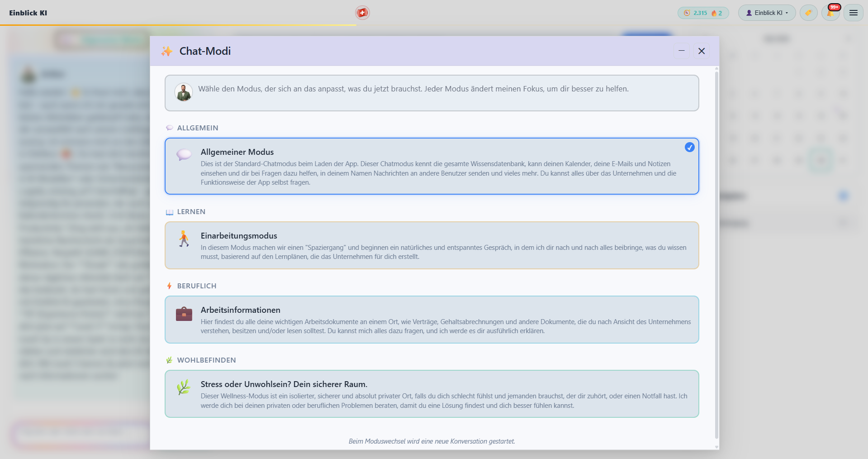
Task: Open the Einblick KI user dropdown
Action: click(767, 13)
